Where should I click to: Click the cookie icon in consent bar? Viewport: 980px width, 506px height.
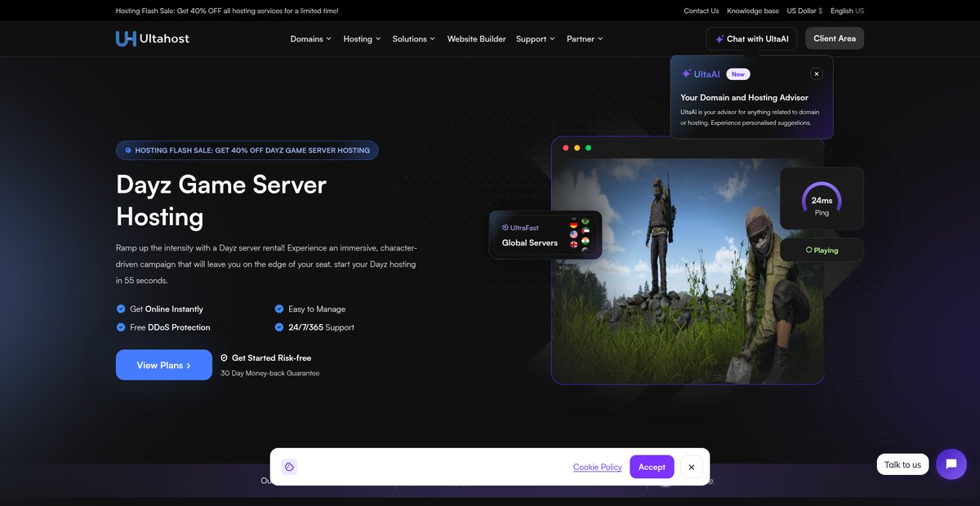point(289,467)
